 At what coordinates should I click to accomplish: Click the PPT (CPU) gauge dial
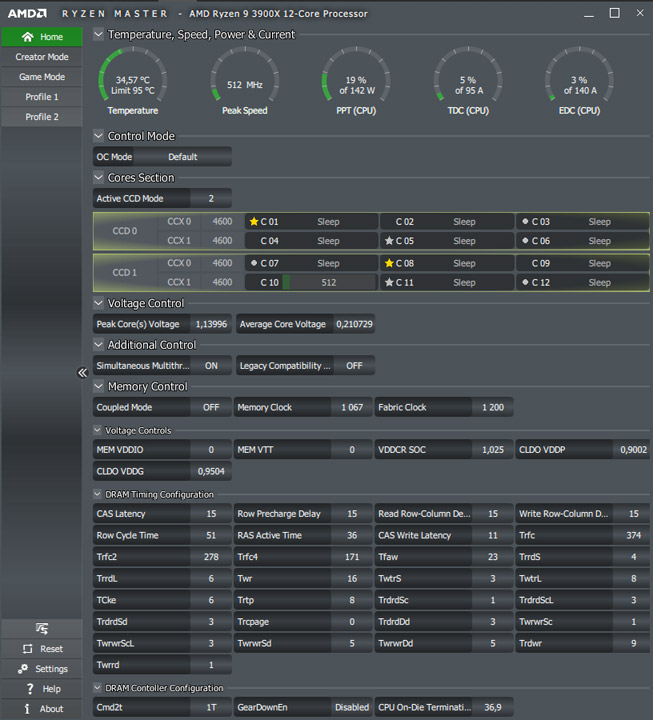356,76
